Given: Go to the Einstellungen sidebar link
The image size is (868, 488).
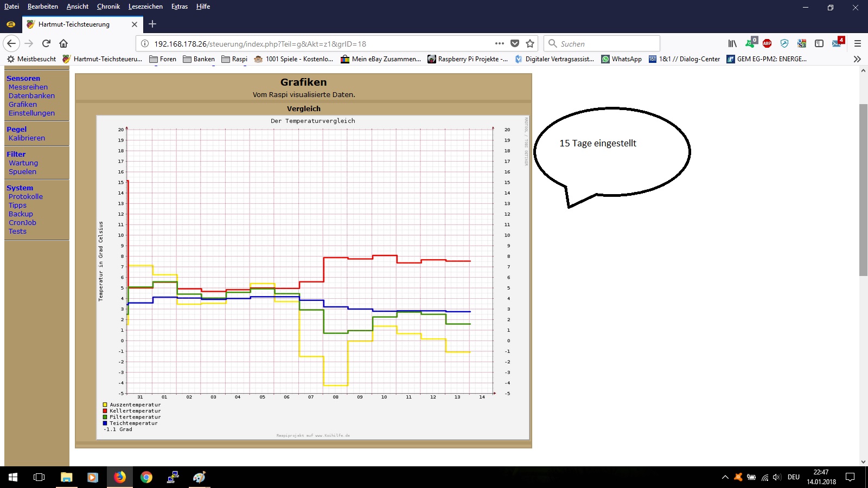Looking at the screenshot, I should click(x=31, y=113).
